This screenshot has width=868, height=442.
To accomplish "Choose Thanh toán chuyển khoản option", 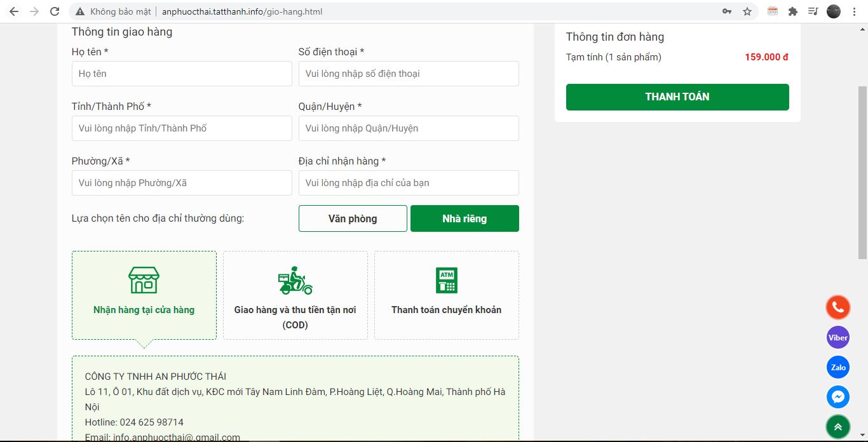I will pos(446,295).
